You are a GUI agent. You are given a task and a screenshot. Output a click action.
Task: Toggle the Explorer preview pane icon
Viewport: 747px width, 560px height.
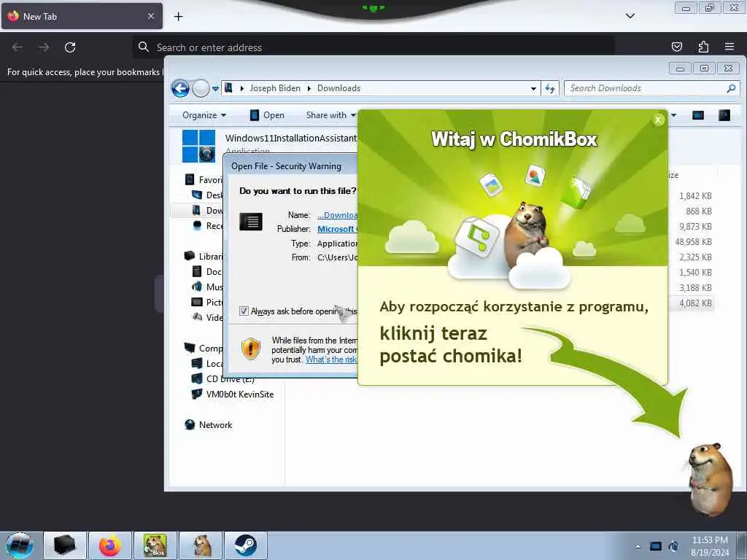(698, 115)
